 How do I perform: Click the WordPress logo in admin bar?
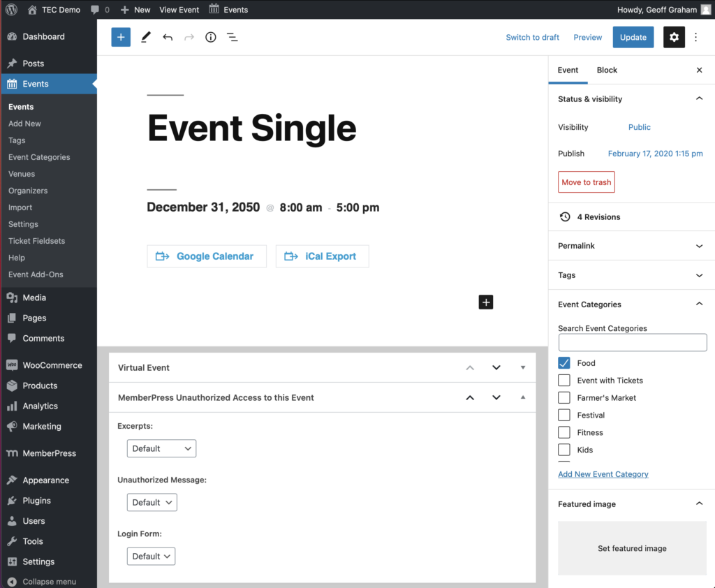(x=11, y=10)
